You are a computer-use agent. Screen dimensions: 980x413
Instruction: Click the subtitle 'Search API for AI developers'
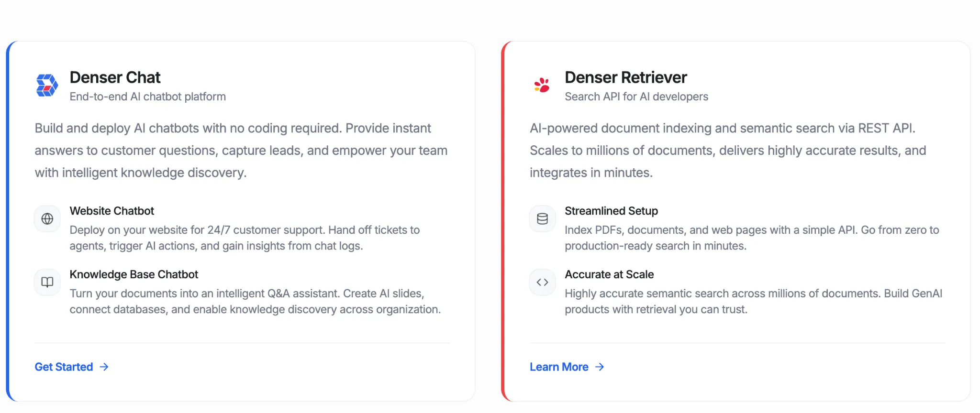[636, 97]
